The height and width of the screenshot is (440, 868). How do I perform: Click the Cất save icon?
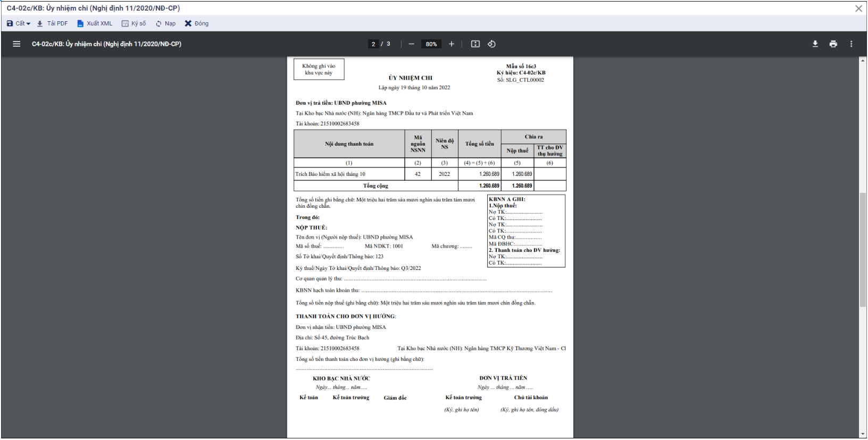pos(10,23)
